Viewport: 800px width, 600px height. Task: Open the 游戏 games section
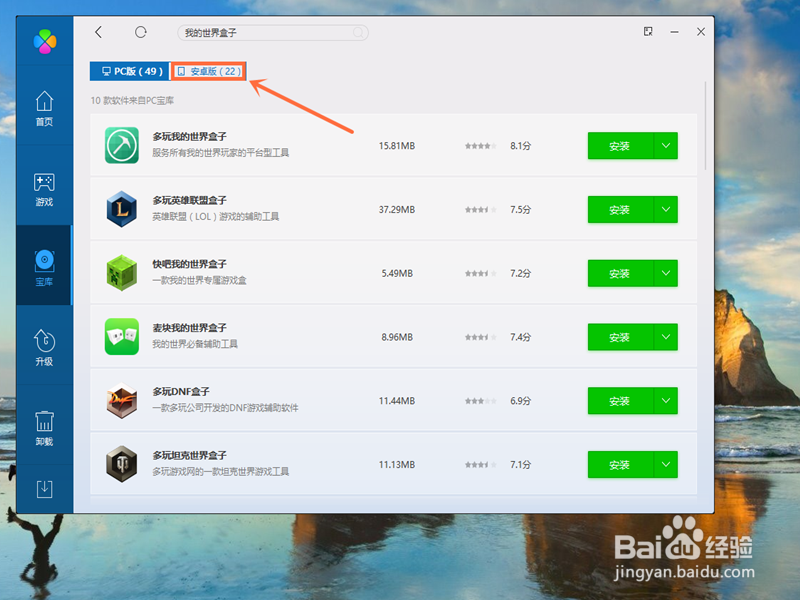tap(44, 189)
